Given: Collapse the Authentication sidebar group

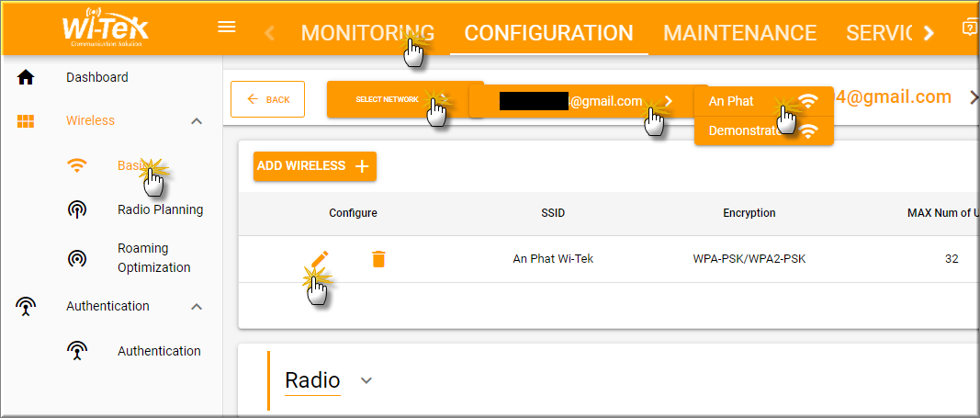Looking at the screenshot, I should tap(197, 307).
